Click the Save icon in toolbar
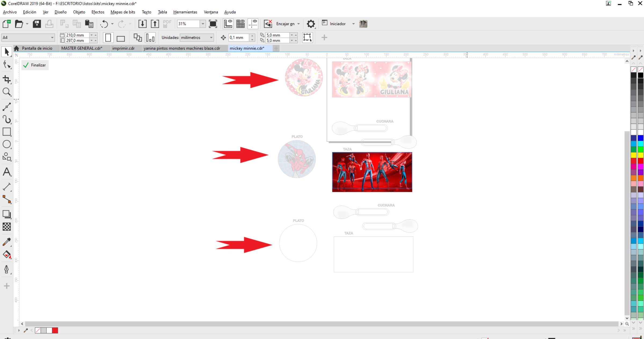 pyautogui.click(x=37, y=24)
